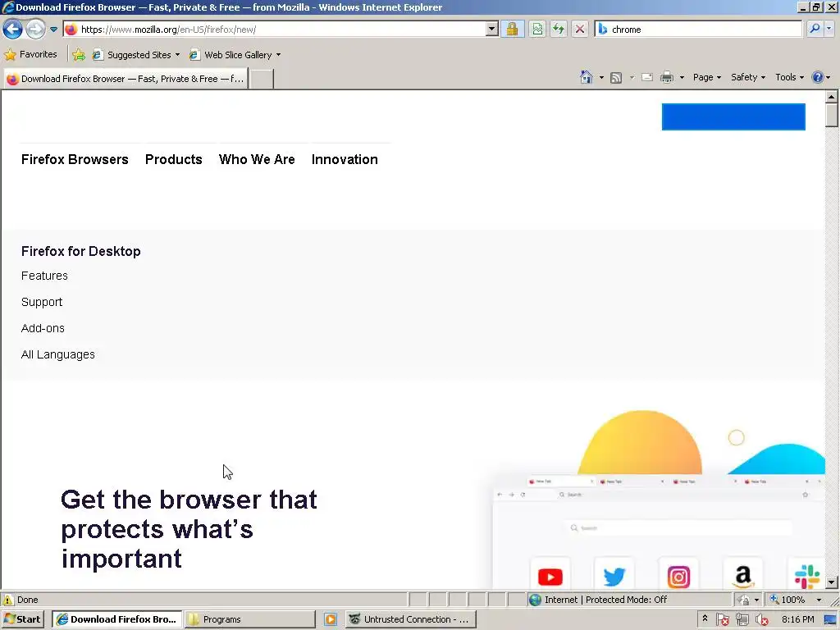Click the Help question mark icon
Screen dimensions: 840x630
point(818,77)
